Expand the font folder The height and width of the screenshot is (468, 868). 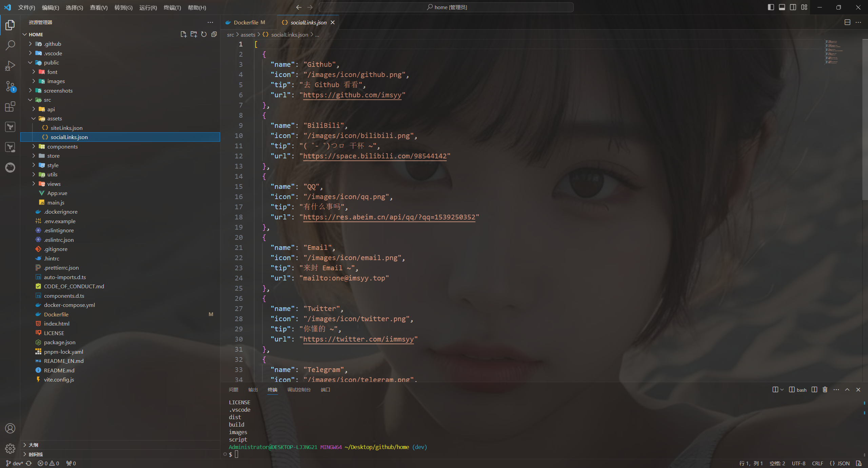pos(120,72)
